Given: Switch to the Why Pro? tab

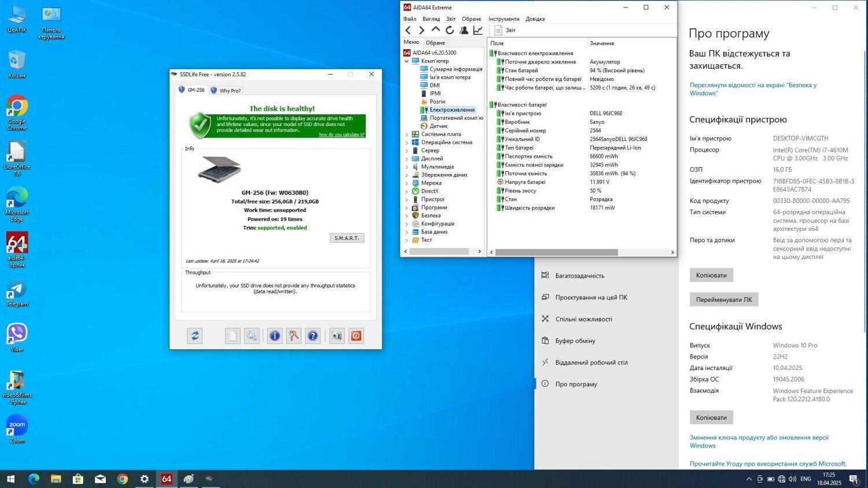Looking at the screenshot, I should [x=226, y=91].
